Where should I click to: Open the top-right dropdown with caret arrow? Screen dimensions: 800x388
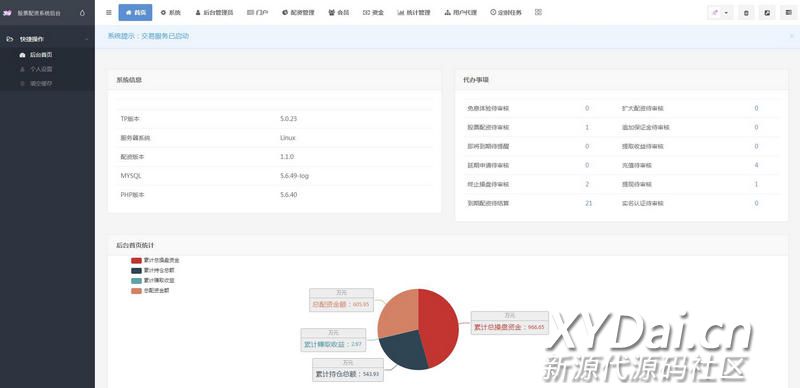tap(720, 13)
